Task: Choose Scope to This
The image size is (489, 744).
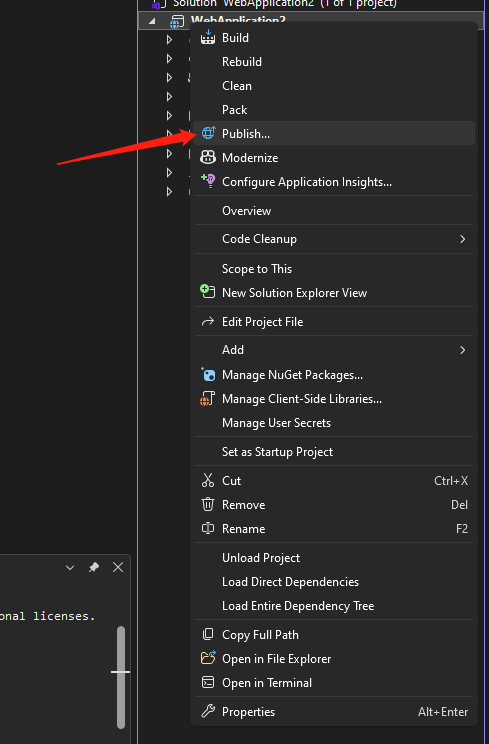Action: 334,269
